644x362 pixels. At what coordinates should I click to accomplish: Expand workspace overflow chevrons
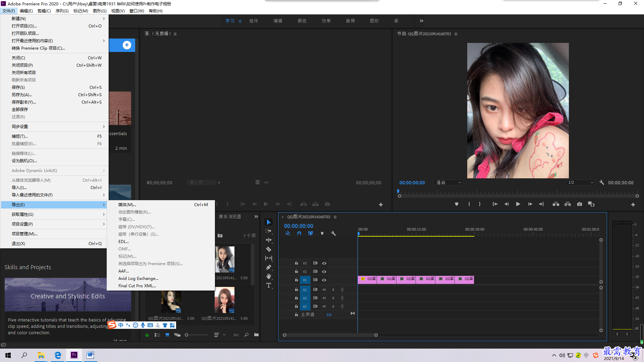pos(422,21)
